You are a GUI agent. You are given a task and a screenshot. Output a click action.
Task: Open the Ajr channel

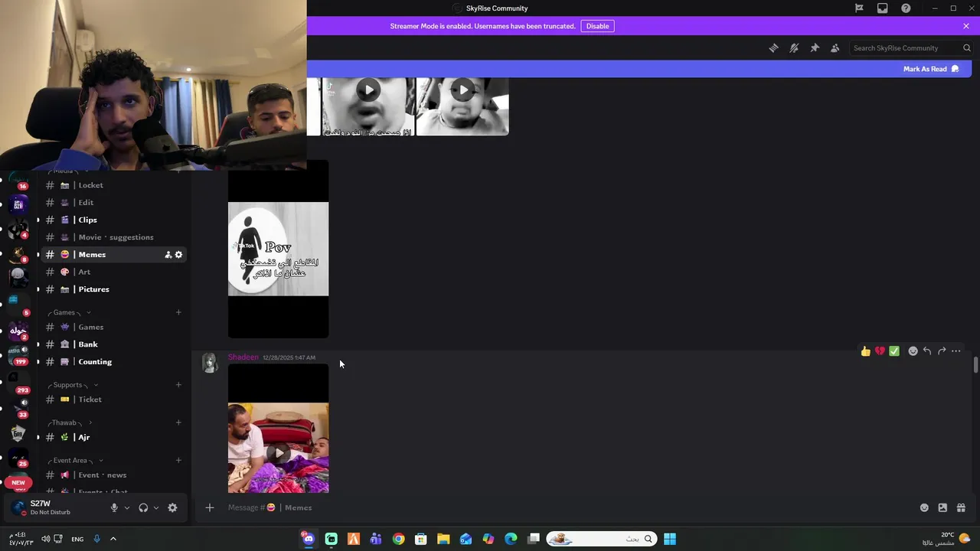click(x=115, y=437)
